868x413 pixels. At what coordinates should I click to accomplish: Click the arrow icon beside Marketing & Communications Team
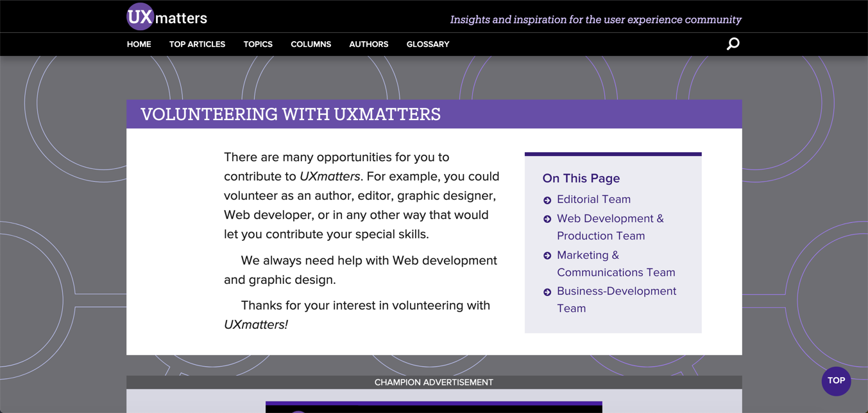(547, 256)
